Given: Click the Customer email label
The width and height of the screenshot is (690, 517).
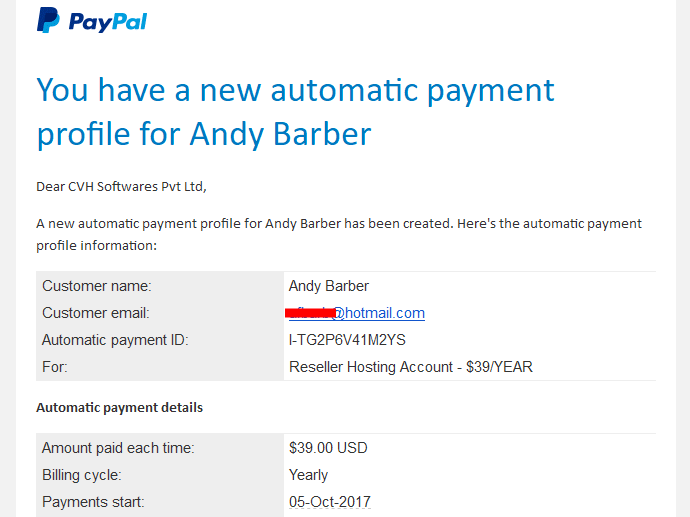Looking at the screenshot, I should click(96, 313).
